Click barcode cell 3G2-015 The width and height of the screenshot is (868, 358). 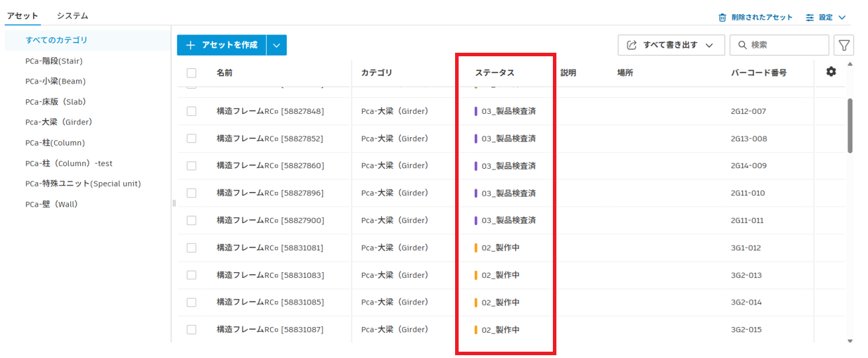746,329
